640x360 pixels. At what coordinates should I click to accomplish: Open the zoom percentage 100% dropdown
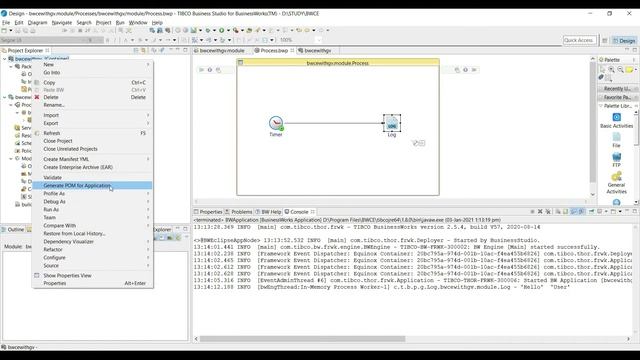point(319,40)
